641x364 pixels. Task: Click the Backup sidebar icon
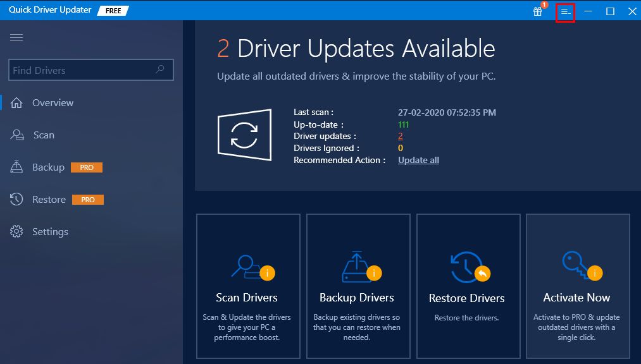pos(16,167)
